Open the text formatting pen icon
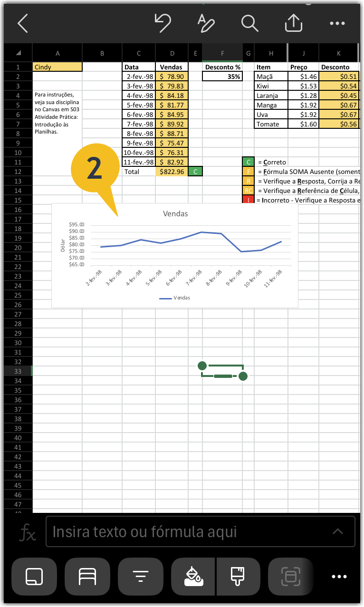Viewport: 364px width, 607px height. point(206,23)
